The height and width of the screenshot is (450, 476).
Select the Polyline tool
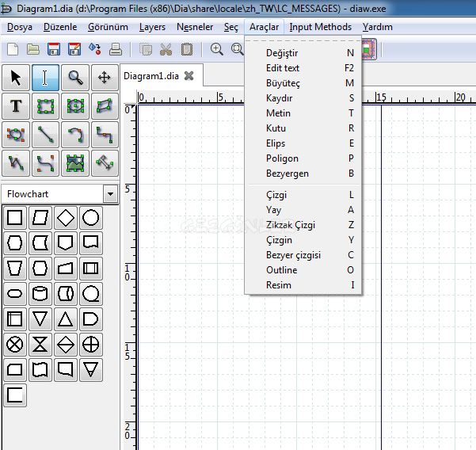coord(16,163)
